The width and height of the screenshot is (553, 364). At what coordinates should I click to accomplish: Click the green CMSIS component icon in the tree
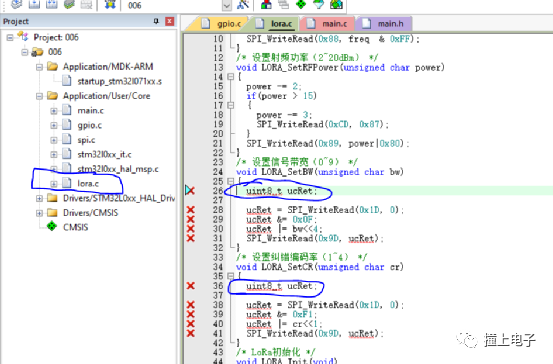coord(52,226)
